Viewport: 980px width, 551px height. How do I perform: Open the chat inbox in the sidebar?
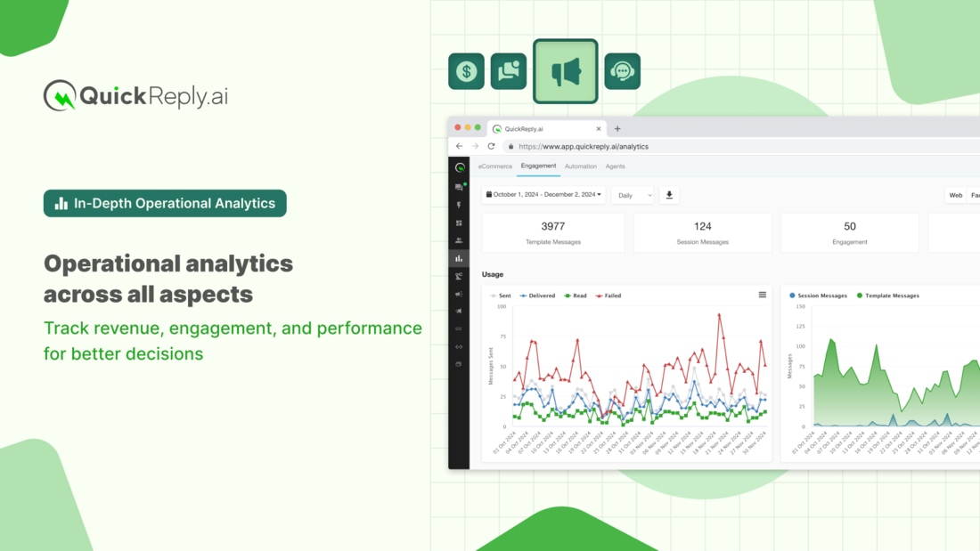click(459, 188)
